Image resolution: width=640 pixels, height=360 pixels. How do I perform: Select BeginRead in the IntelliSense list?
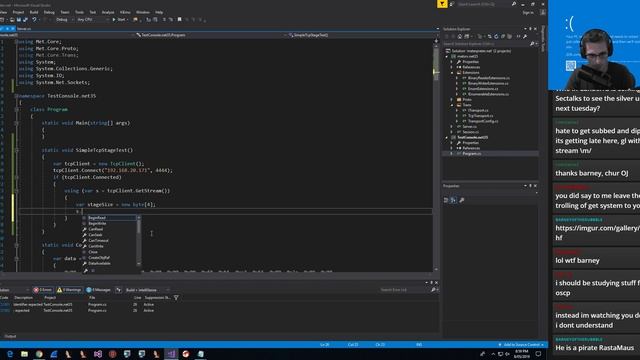coord(109,218)
